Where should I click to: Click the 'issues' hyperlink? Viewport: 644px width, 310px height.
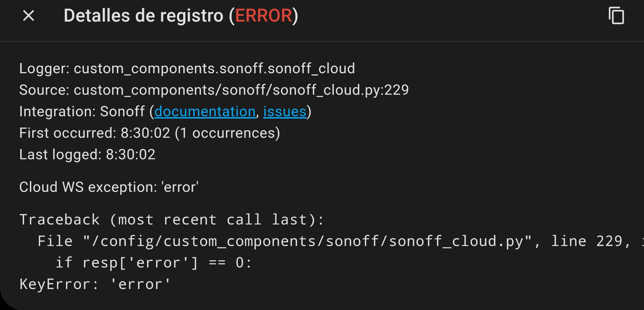point(284,111)
